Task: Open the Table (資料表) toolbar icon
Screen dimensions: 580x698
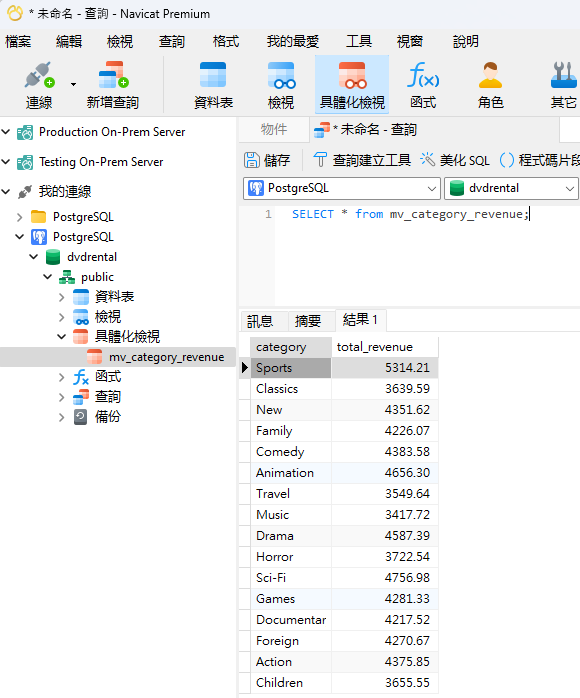Action: pyautogui.click(x=213, y=75)
